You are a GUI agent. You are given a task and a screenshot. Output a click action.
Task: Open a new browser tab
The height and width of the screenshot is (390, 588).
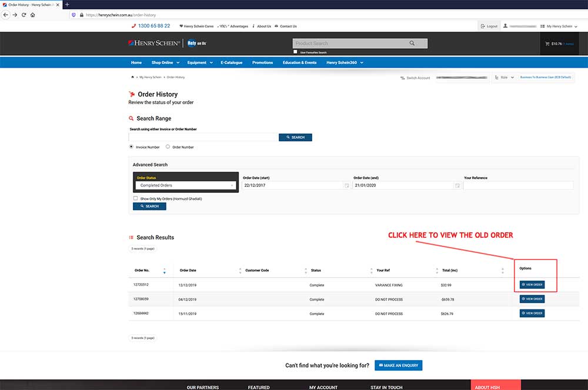(67, 4)
